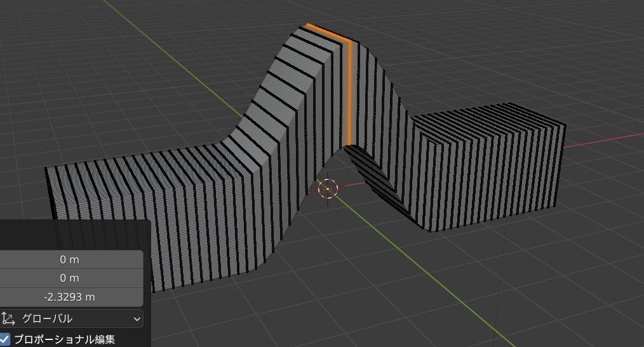Click the 3D cursor at the origin

pos(328,188)
